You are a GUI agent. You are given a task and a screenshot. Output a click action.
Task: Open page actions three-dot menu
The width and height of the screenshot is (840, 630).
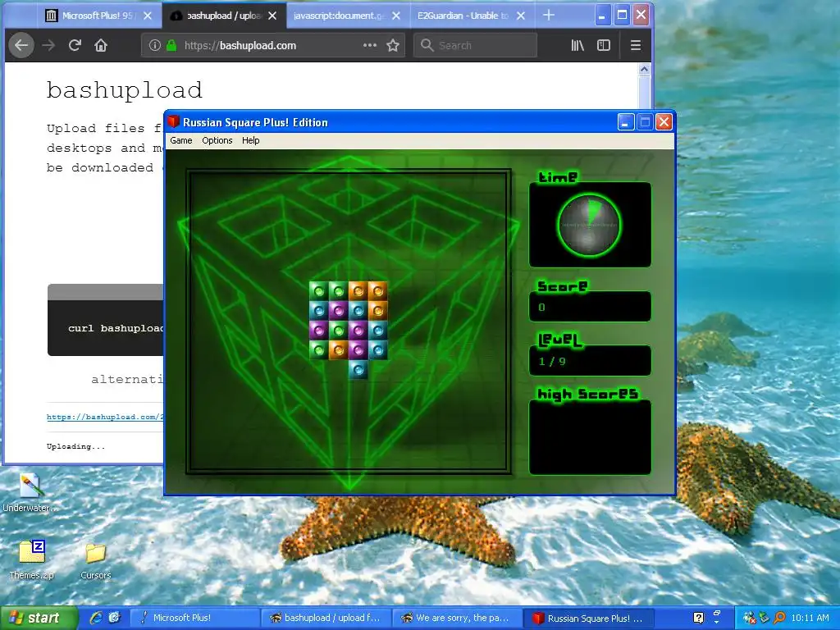click(370, 46)
